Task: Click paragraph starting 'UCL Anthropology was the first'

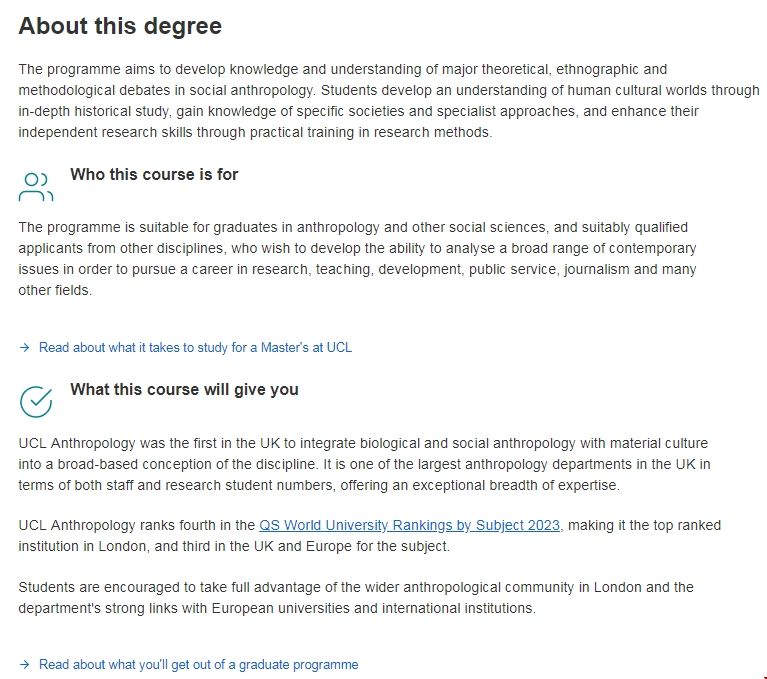Action: click(364, 464)
